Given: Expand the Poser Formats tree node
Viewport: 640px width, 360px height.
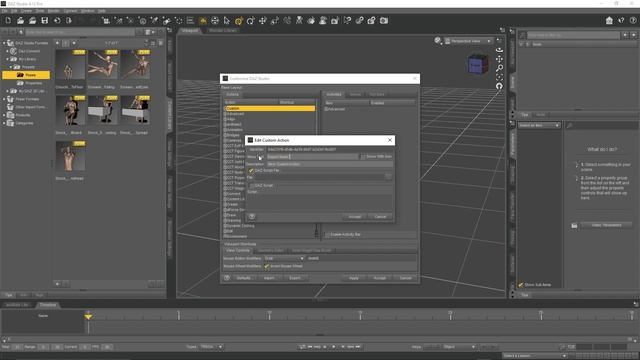Looking at the screenshot, I should (4, 99).
